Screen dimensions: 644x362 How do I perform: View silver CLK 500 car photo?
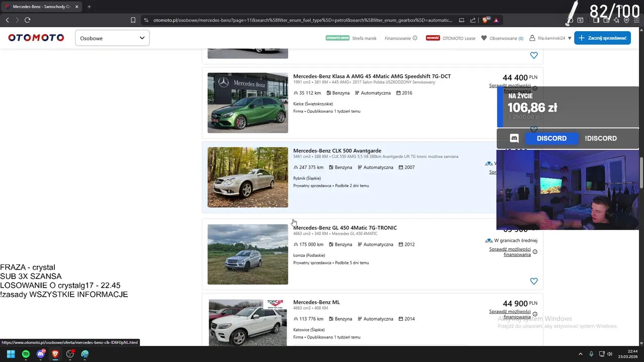coord(248,177)
